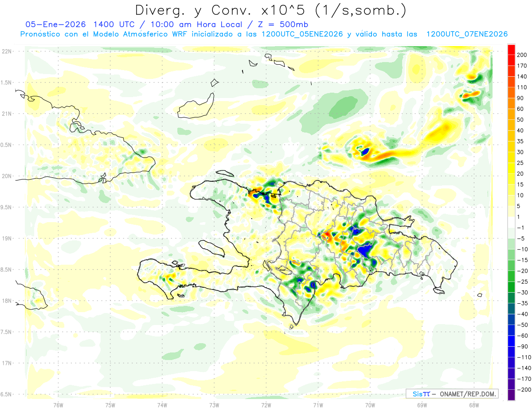Viewport: 532px width, 411px height.
Task: Select colorbar value '10'
Action: 520,195
